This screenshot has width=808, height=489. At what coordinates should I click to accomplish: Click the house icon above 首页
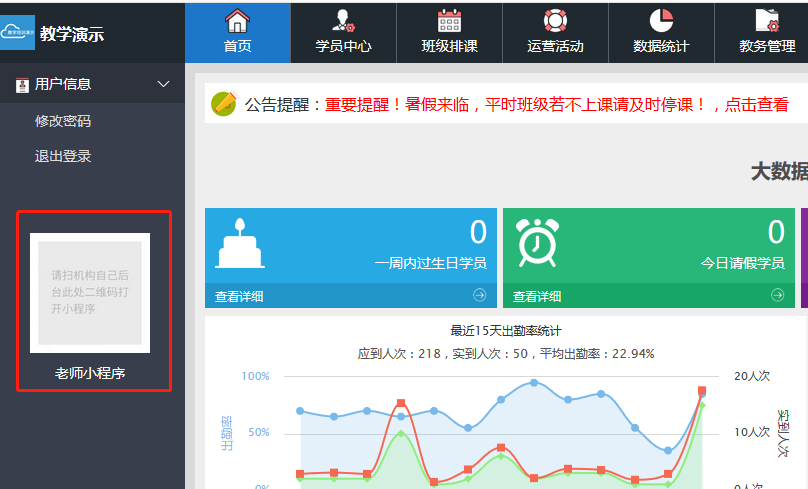(x=237, y=21)
